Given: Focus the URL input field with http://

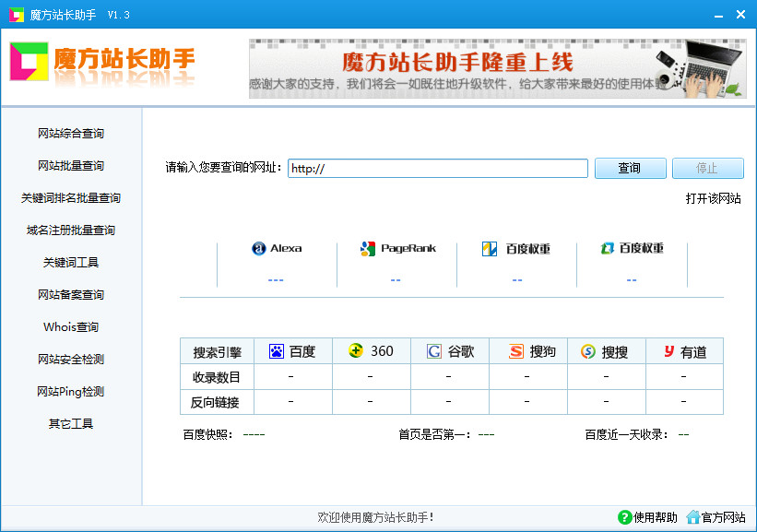Looking at the screenshot, I should (438, 168).
